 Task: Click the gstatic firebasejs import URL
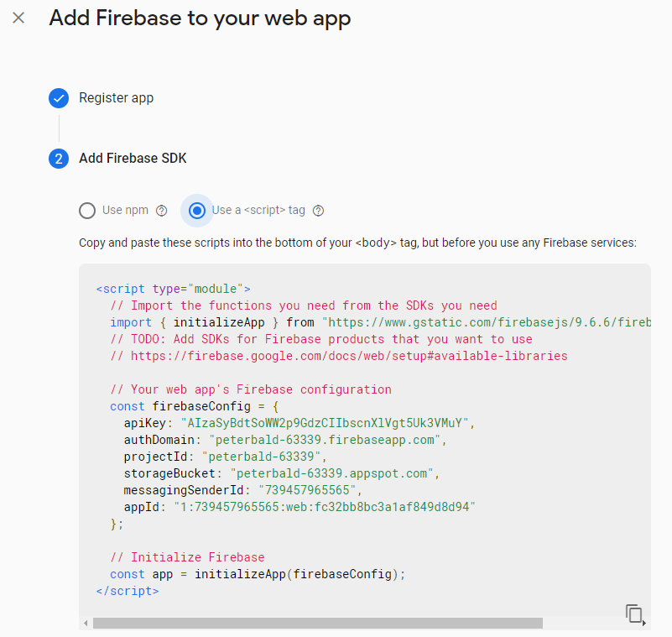(487, 322)
